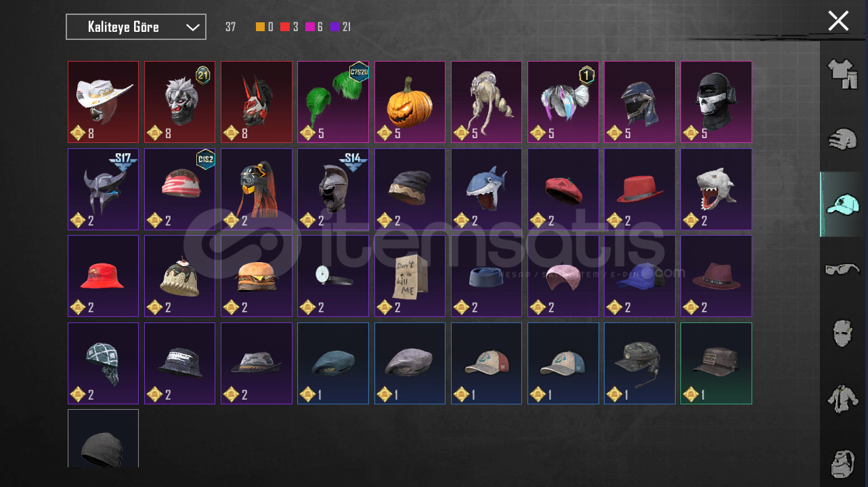
Task: Close the inventory with the X button
Action: click(838, 21)
